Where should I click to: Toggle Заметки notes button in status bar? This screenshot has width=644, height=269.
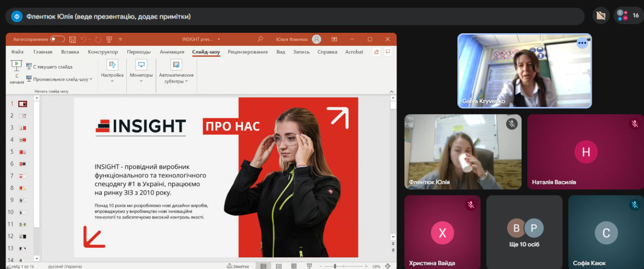(238, 266)
